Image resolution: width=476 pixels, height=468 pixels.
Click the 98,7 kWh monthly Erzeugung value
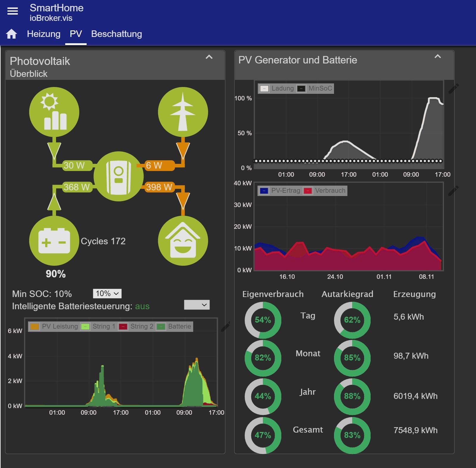[411, 356]
